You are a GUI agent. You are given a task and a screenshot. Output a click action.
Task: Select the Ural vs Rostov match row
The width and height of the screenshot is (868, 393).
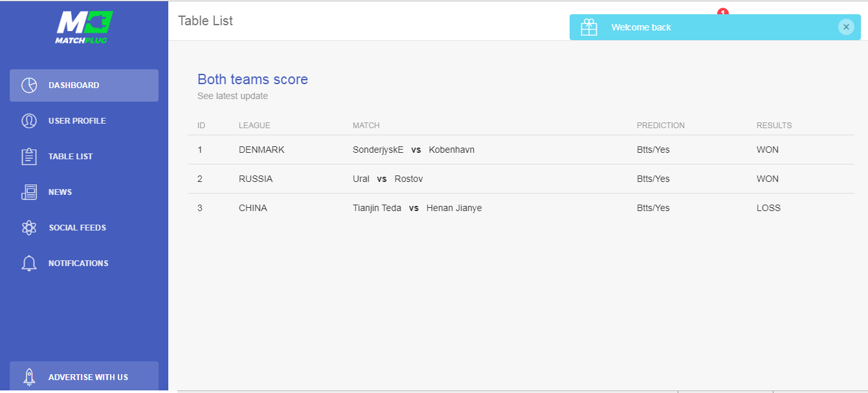[x=387, y=179]
